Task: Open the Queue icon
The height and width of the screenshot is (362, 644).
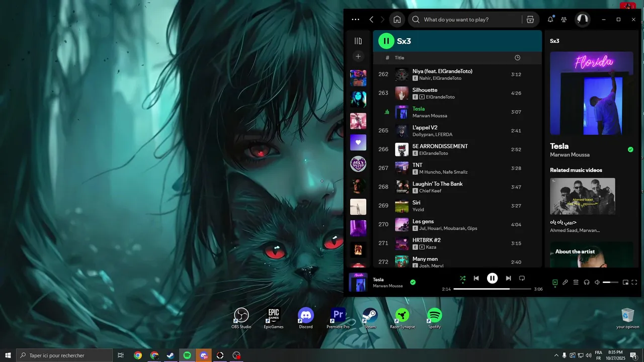Action: pyautogui.click(x=576, y=283)
